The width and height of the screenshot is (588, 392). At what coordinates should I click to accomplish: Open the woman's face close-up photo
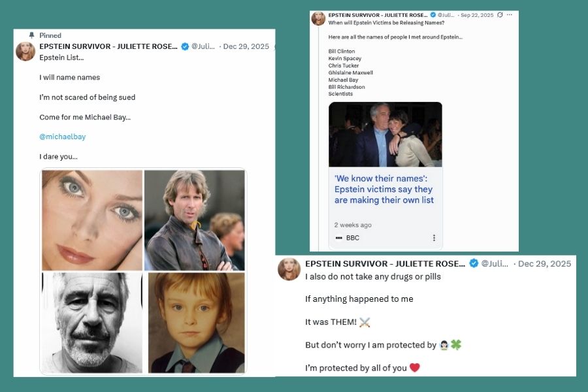92,220
